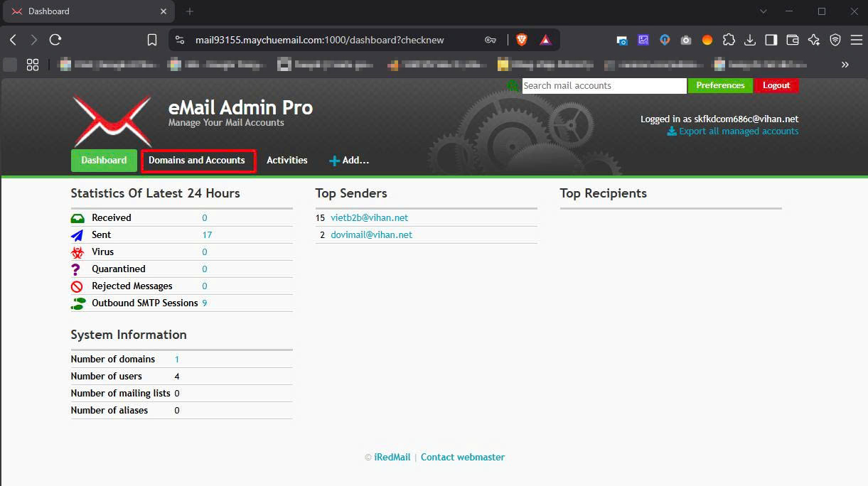Viewport: 868px width, 486px height.
Task: Click the Top Senders heading
Action: point(351,193)
